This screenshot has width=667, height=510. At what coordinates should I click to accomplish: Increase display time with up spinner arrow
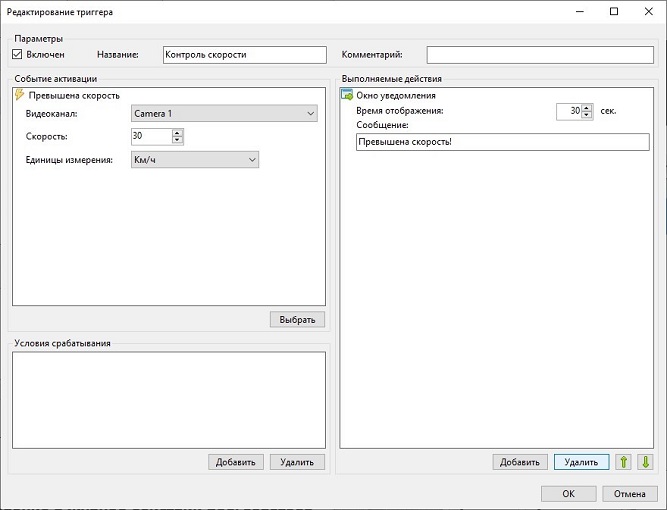[x=587, y=108]
